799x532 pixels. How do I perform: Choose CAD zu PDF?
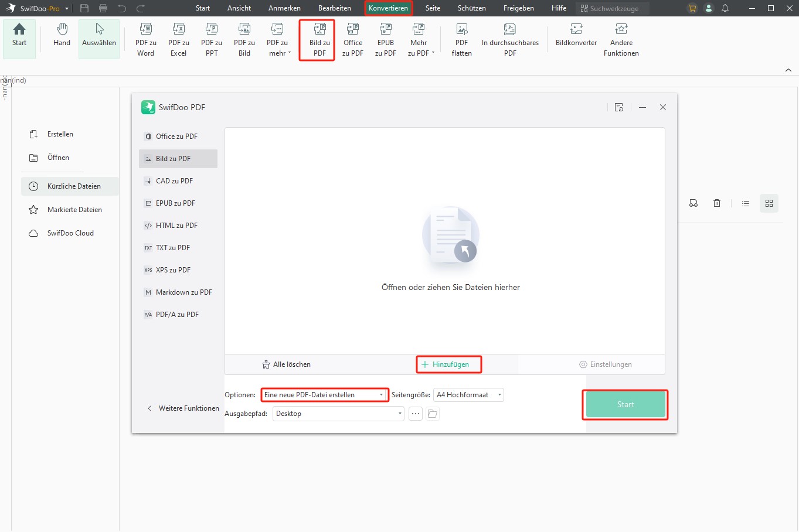(x=178, y=181)
